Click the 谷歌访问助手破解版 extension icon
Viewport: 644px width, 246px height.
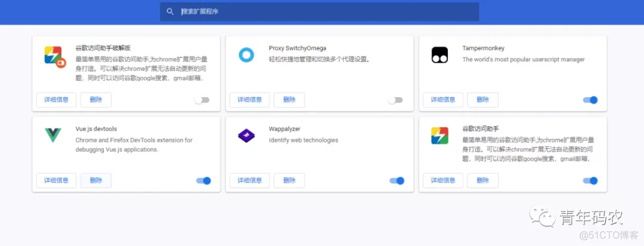click(55, 57)
